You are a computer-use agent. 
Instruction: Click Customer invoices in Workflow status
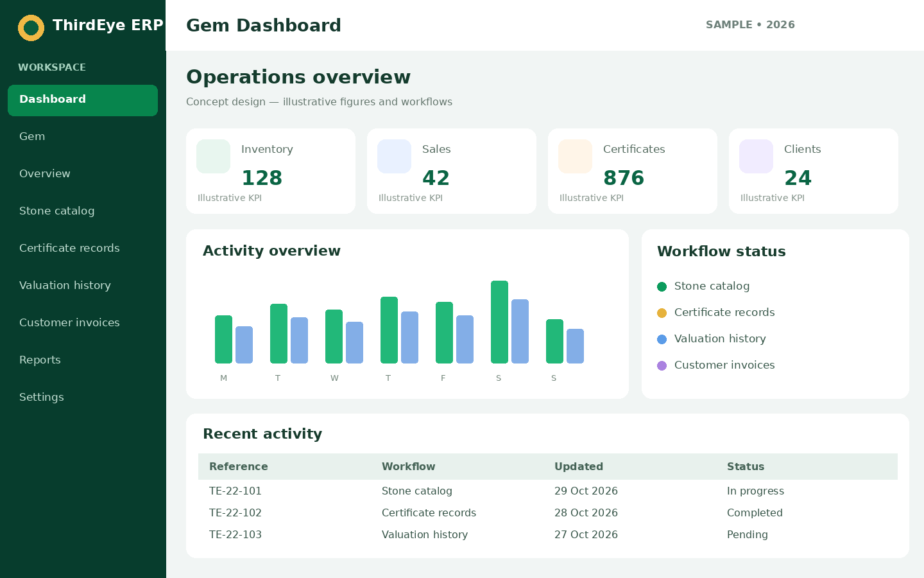pyautogui.click(x=724, y=365)
